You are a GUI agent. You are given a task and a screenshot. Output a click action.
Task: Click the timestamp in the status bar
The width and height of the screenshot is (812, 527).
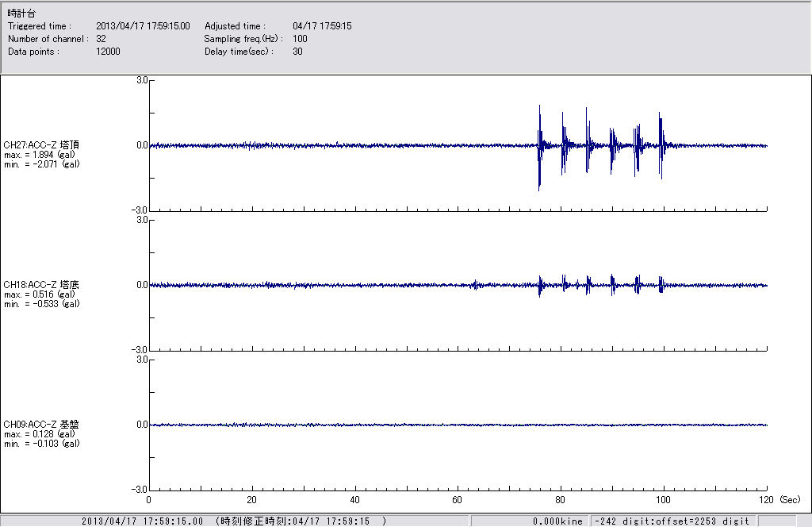[x=234, y=521]
